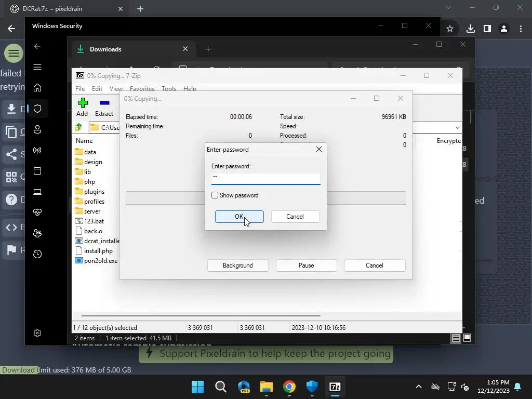Tick the Show password checkbox
Screen dimensions: 532x399
[x=215, y=195]
